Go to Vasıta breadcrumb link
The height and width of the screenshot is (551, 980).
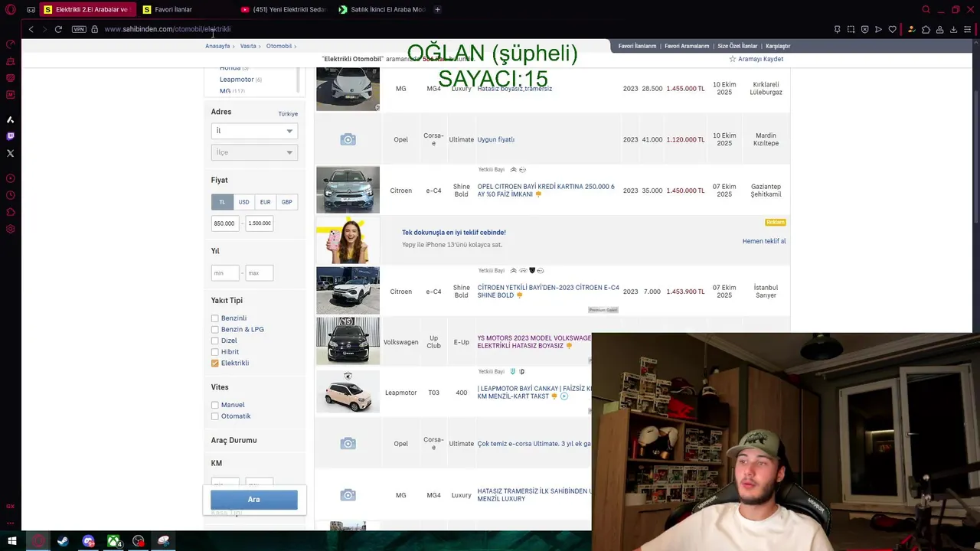tap(248, 46)
